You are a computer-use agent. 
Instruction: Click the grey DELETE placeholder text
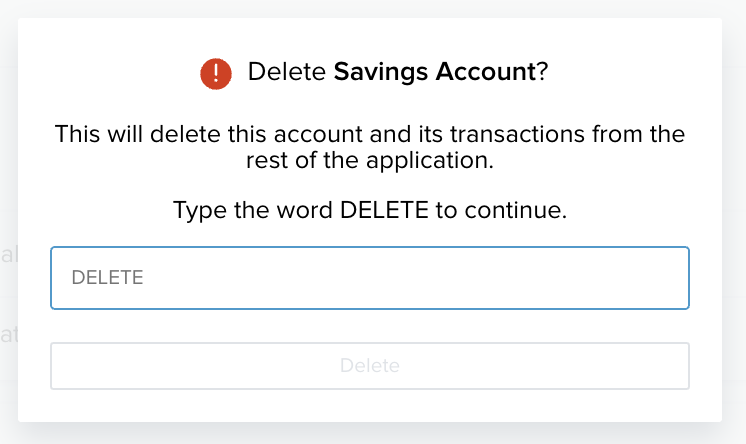[108, 278]
